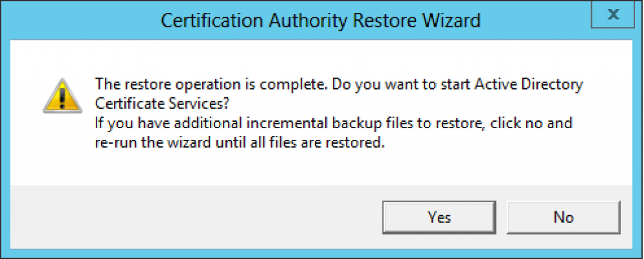Click the Certification Authority Restore Wizard title
644x259 pixels.
click(321, 20)
